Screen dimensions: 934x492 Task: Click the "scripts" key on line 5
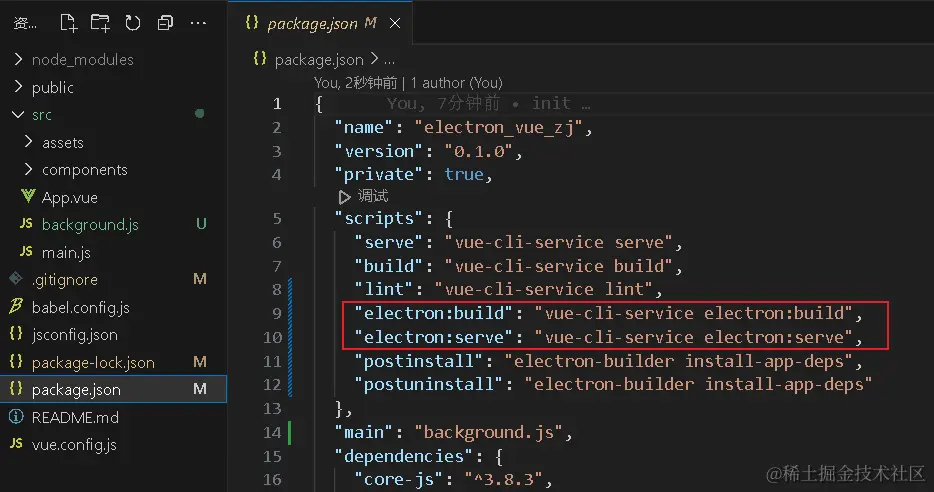tap(378, 218)
